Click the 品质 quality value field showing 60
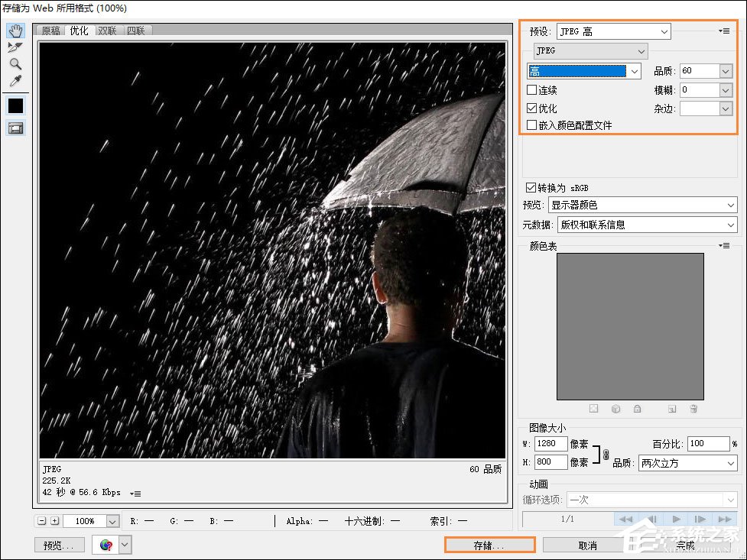 pyautogui.click(x=700, y=70)
